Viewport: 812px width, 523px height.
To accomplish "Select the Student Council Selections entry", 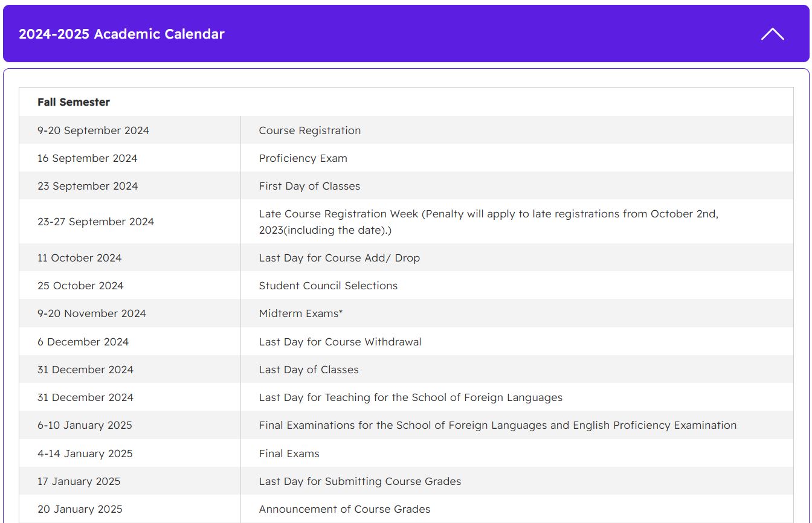I will pyautogui.click(x=328, y=286).
